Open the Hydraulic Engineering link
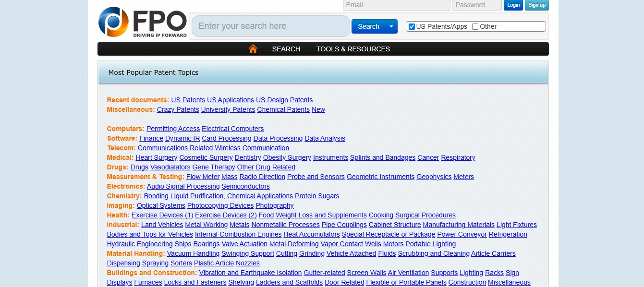The width and height of the screenshot is (644, 287). click(140, 244)
